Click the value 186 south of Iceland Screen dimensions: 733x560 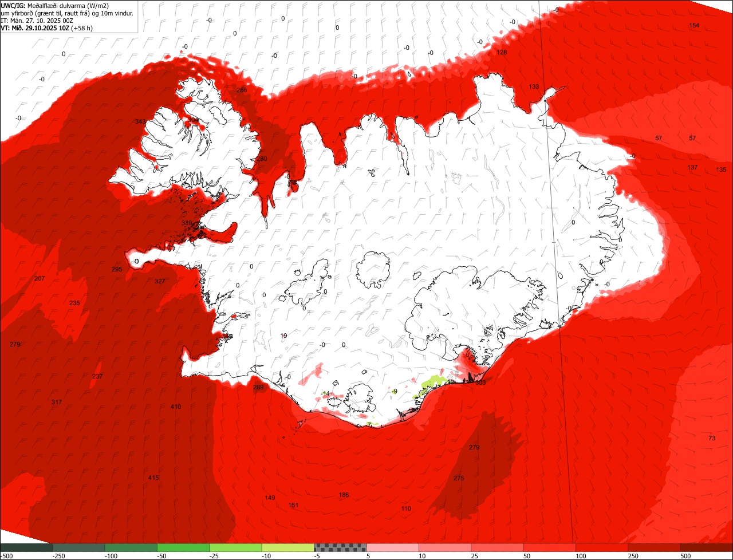(344, 495)
